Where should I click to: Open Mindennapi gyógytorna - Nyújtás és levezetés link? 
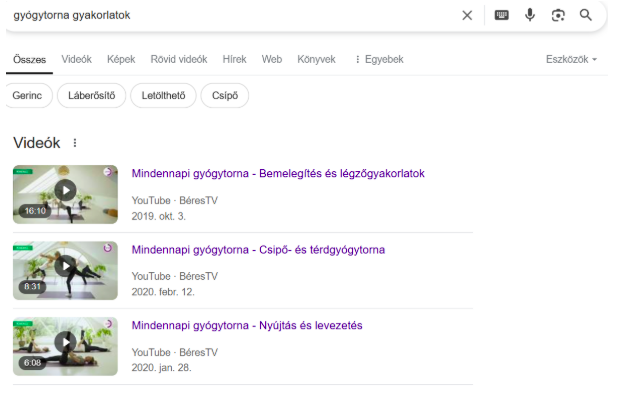point(247,326)
